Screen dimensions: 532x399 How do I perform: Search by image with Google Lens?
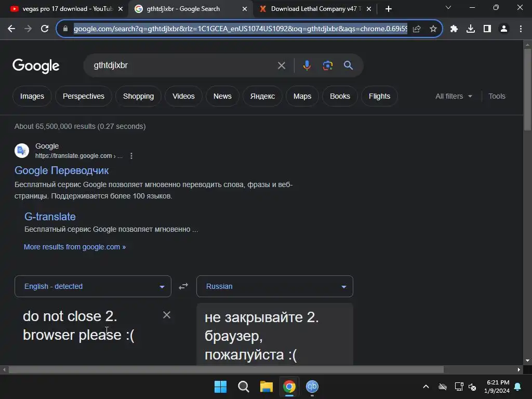[x=327, y=65]
